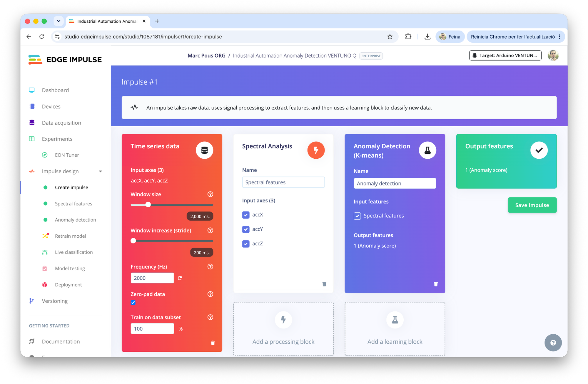
Task: Open Anomaly detection sidebar item
Action: click(x=75, y=220)
